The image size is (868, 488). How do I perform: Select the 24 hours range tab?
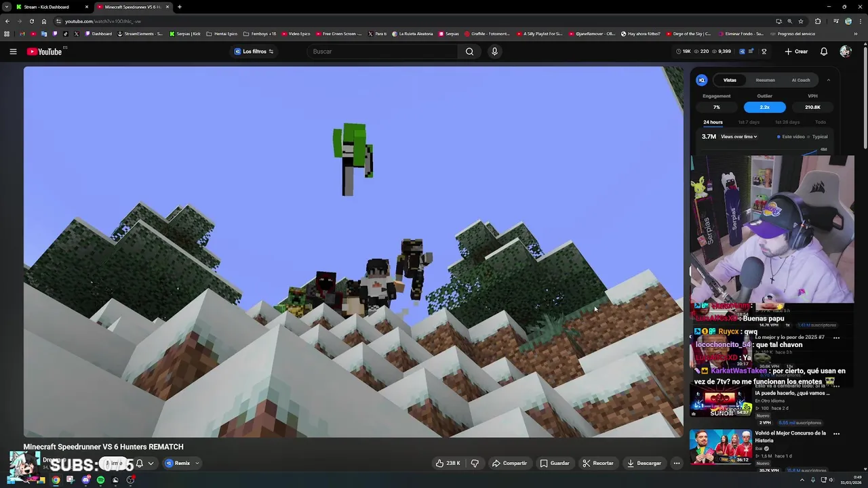[x=713, y=122]
